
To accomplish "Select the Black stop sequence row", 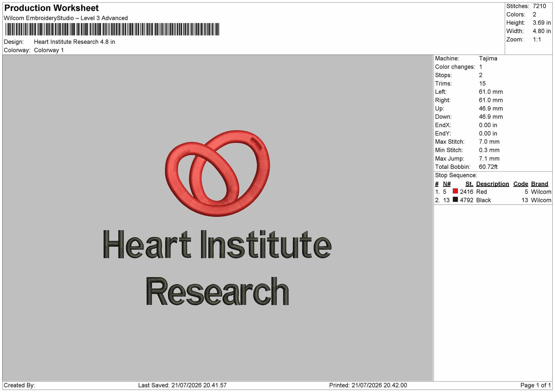I will click(x=493, y=200).
